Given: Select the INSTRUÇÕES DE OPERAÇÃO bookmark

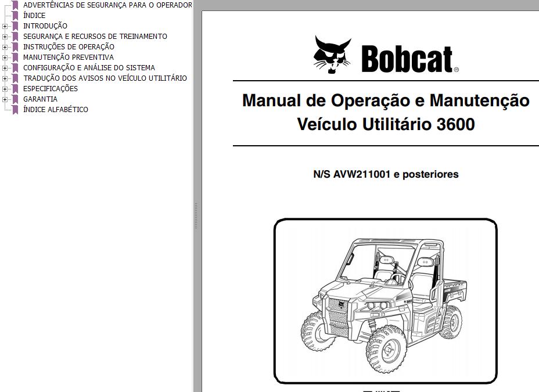Looking at the screenshot, I should (69, 47).
